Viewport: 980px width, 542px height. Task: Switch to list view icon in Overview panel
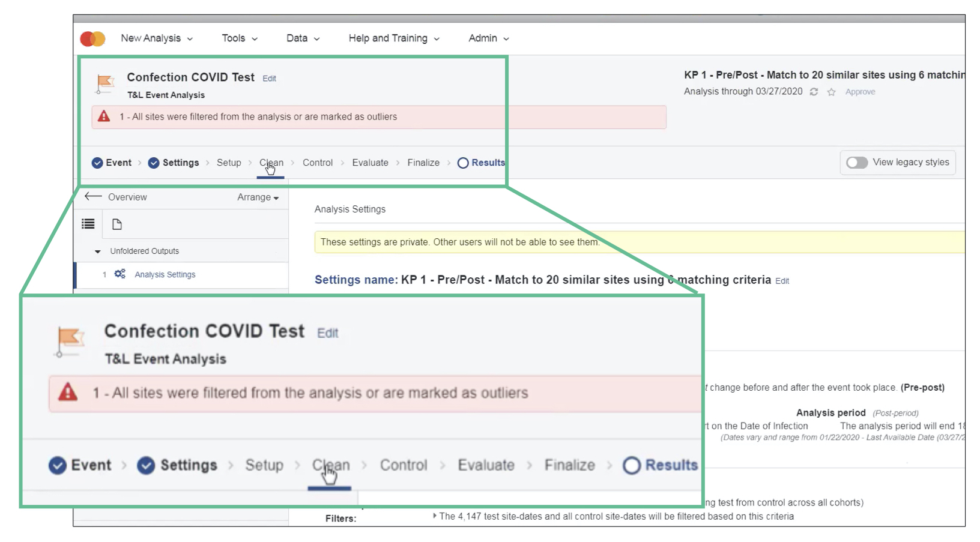[88, 224]
